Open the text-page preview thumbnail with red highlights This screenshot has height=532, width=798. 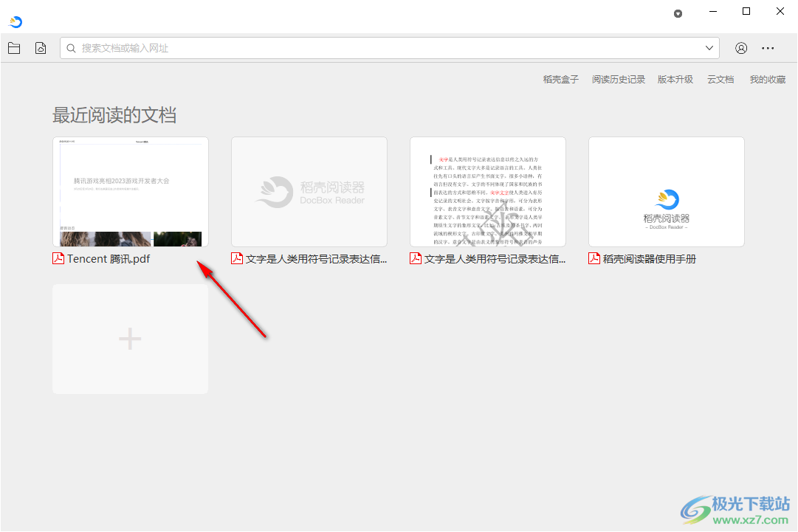click(x=487, y=192)
